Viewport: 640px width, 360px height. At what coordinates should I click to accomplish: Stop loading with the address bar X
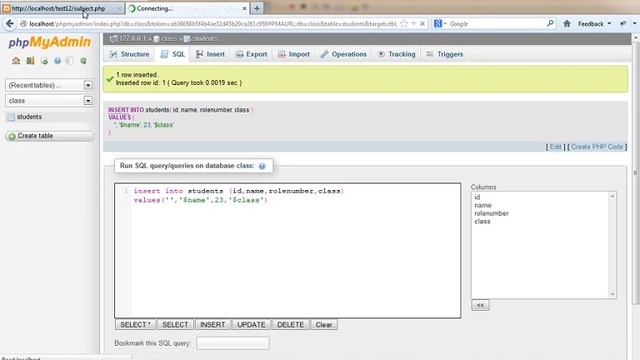coord(422,24)
